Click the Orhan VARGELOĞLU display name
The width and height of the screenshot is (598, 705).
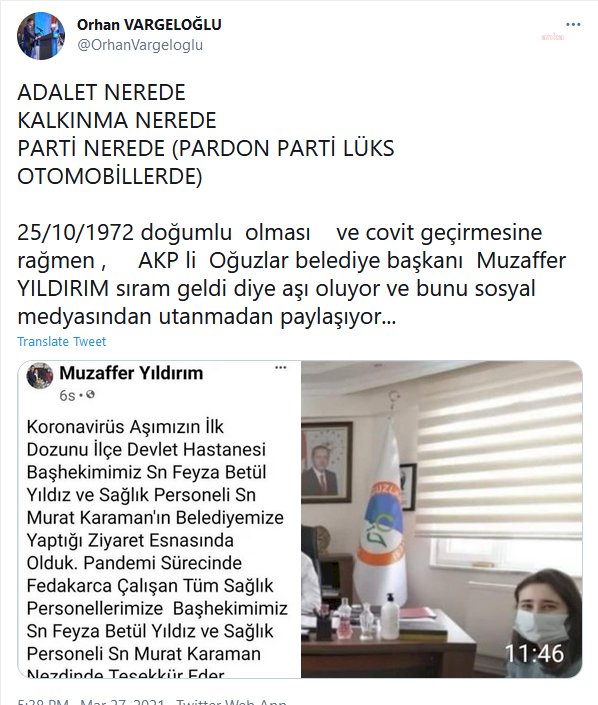[149, 24]
